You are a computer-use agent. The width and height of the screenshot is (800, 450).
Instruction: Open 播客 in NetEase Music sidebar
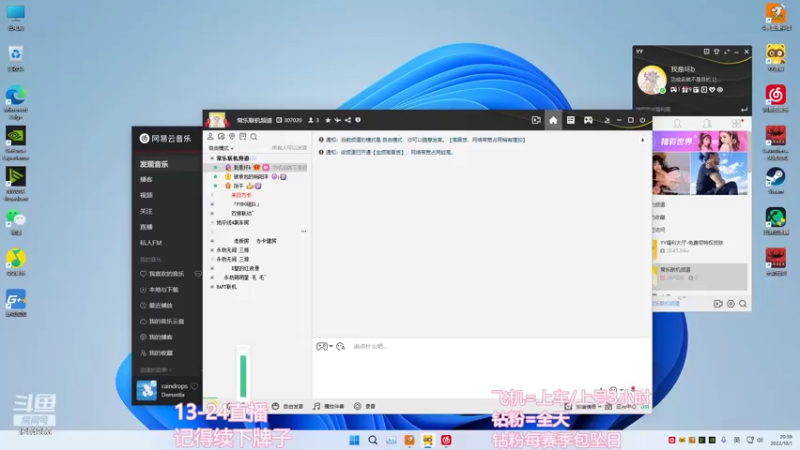146,180
